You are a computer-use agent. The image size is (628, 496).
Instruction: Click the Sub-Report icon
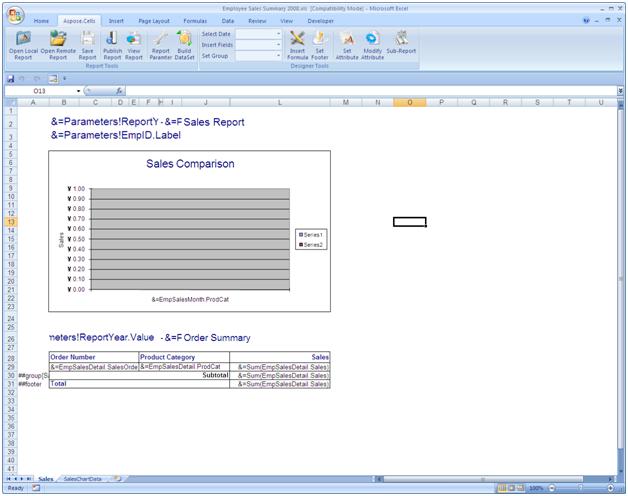coord(401,39)
